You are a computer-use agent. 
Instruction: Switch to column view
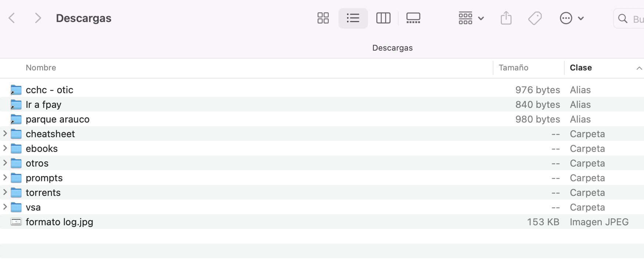click(383, 18)
